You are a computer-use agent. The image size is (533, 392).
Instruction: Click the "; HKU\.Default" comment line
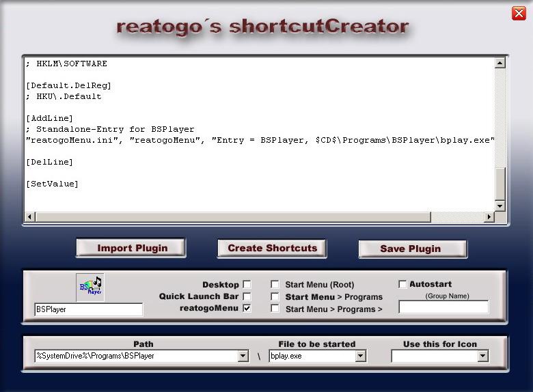point(64,96)
